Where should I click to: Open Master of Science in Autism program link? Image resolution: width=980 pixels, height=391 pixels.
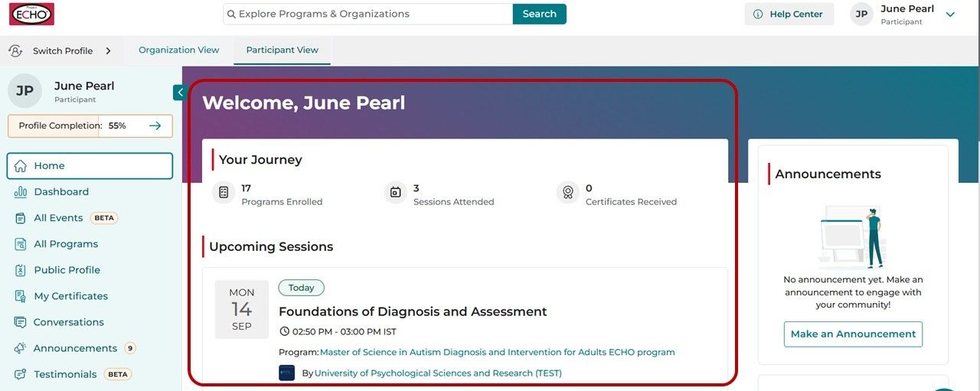(498, 353)
